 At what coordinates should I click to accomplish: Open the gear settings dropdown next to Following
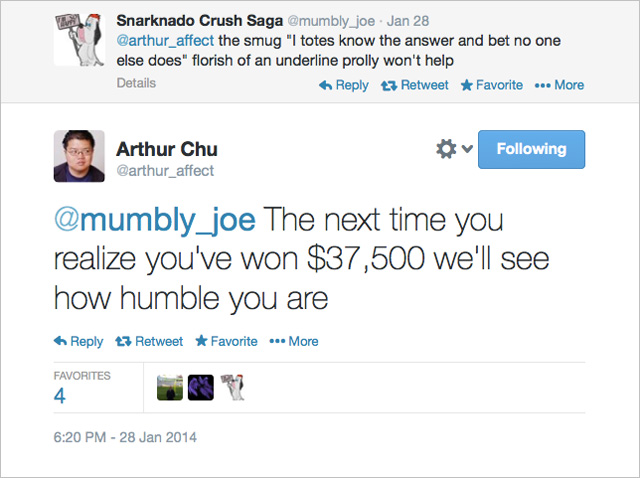point(446,149)
